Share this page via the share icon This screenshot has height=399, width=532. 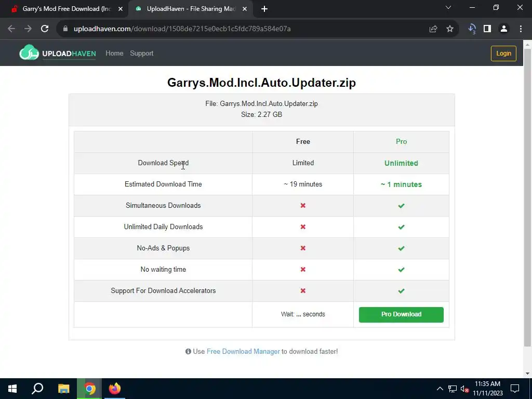(x=433, y=29)
